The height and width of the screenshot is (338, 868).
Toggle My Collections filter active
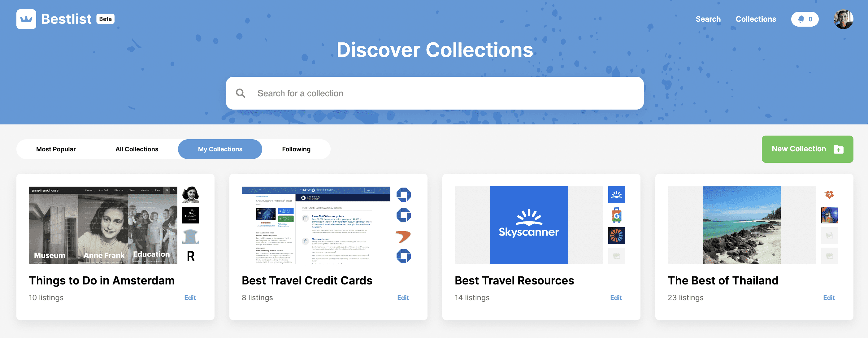(220, 149)
